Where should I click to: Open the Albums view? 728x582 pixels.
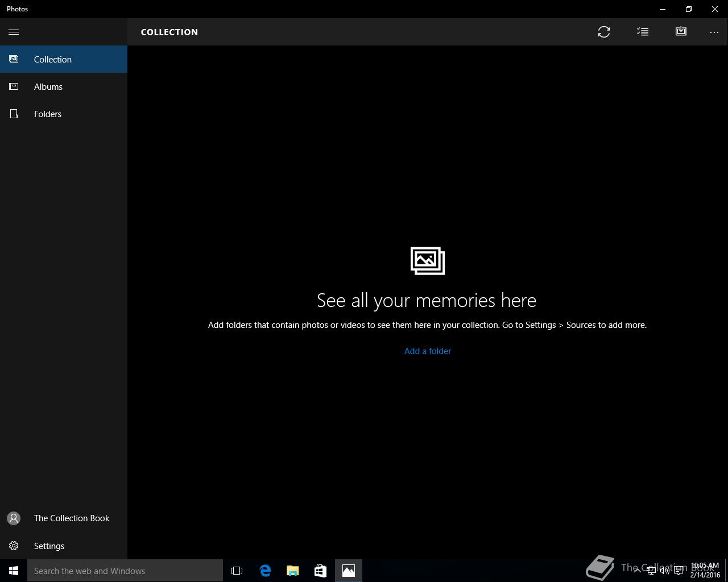64,86
